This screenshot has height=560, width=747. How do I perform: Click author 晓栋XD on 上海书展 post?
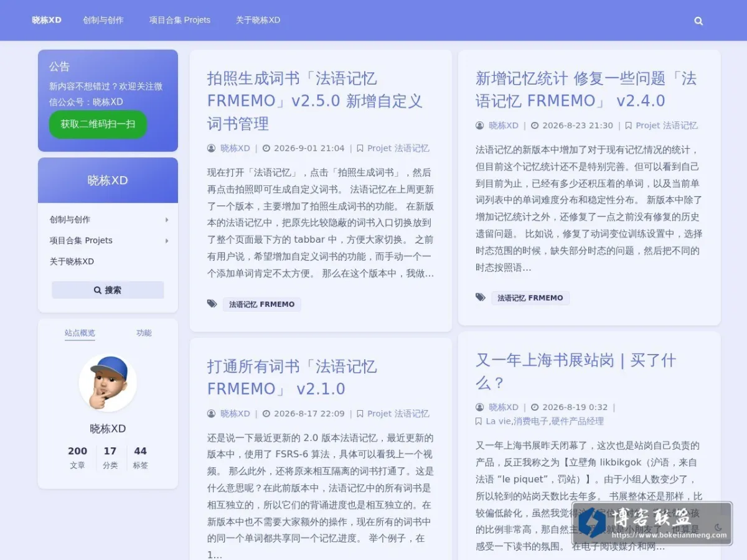tap(504, 407)
